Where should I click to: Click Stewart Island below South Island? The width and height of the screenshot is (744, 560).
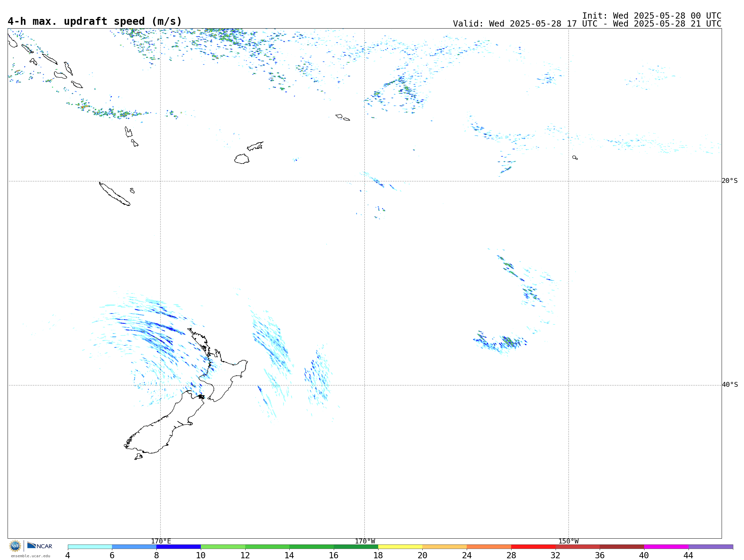[138, 457]
